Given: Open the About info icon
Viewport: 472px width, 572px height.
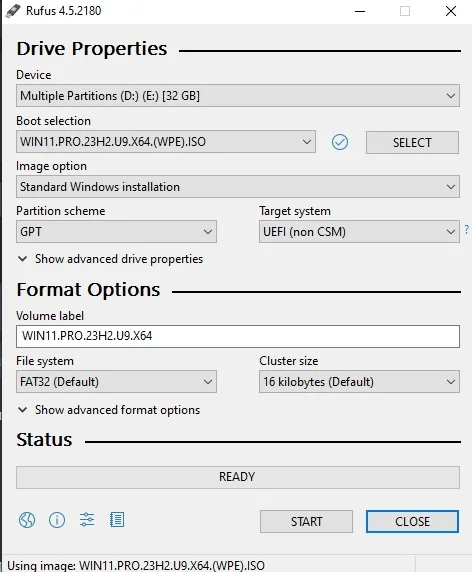Looking at the screenshot, I should pos(57,520).
